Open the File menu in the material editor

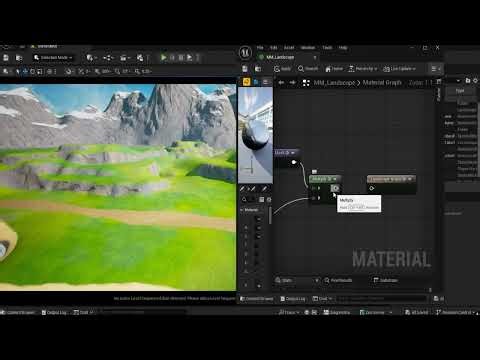point(260,48)
